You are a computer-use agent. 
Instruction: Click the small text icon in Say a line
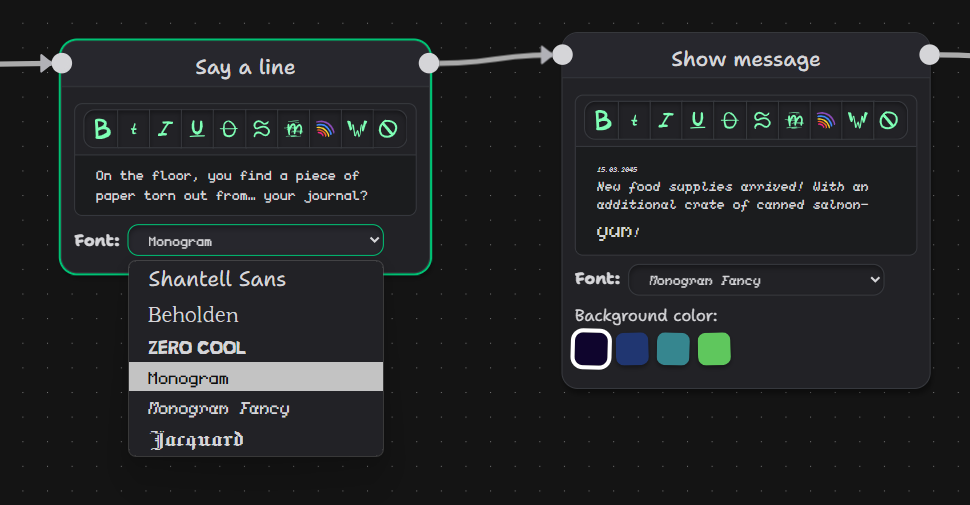[x=134, y=128]
